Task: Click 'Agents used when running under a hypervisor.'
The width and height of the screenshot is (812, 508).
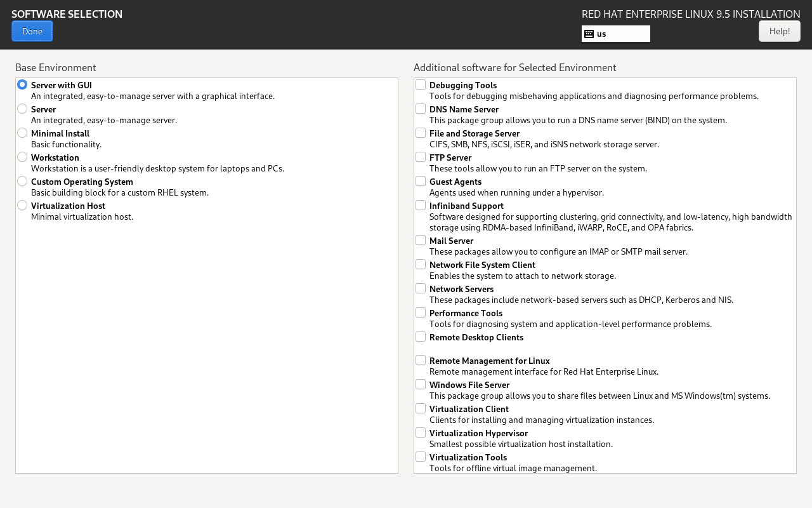Action: (516, 192)
